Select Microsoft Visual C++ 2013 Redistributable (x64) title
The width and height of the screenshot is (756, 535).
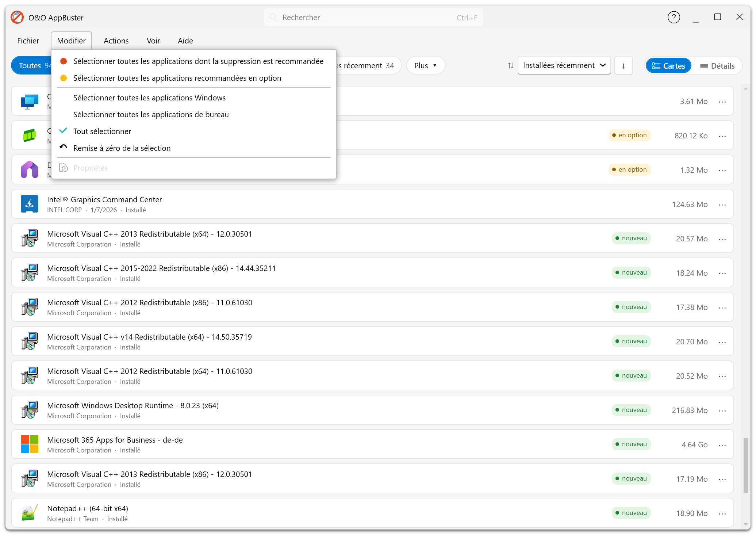(x=150, y=234)
